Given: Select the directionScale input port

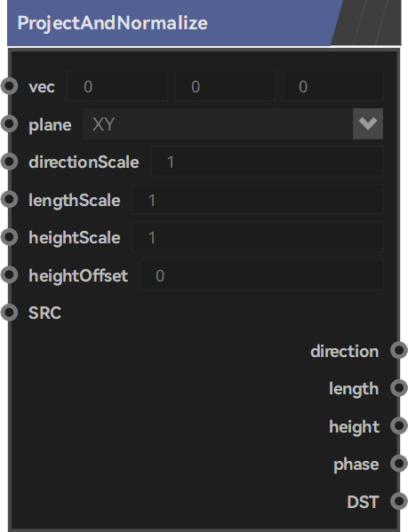Looking at the screenshot, I should click(9, 162).
